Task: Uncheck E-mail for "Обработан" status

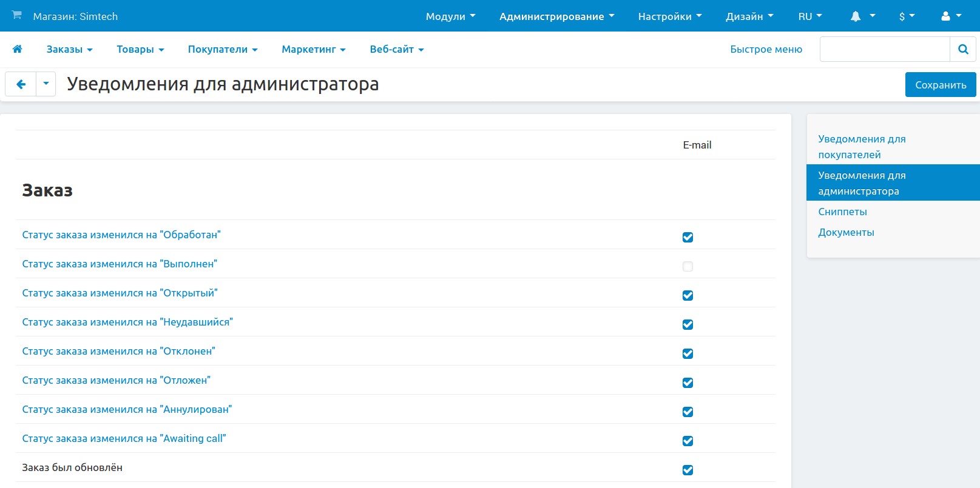Action: click(688, 237)
